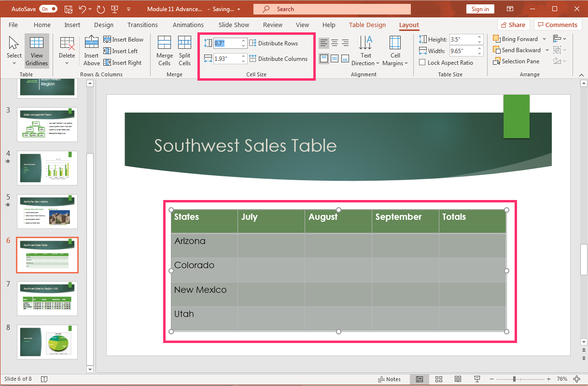588x386 pixels.
Task: Click Insert Below to add a row
Action: click(124, 39)
